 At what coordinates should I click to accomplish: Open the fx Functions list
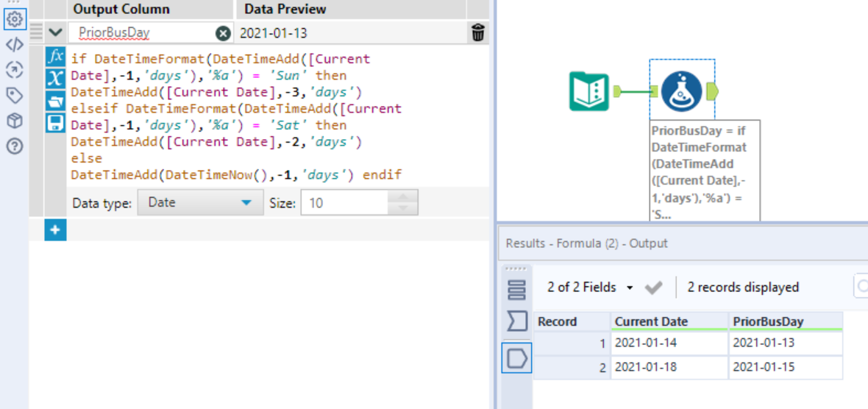(55, 57)
